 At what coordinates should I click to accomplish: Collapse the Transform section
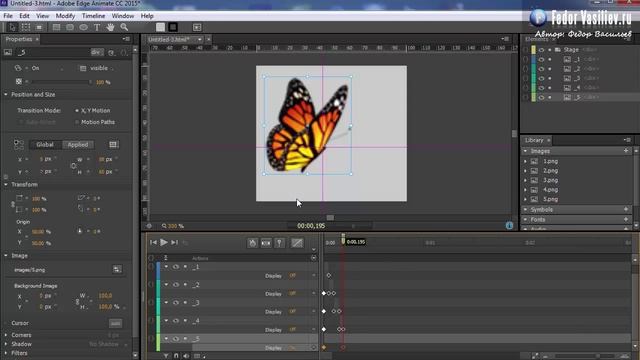(6, 185)
